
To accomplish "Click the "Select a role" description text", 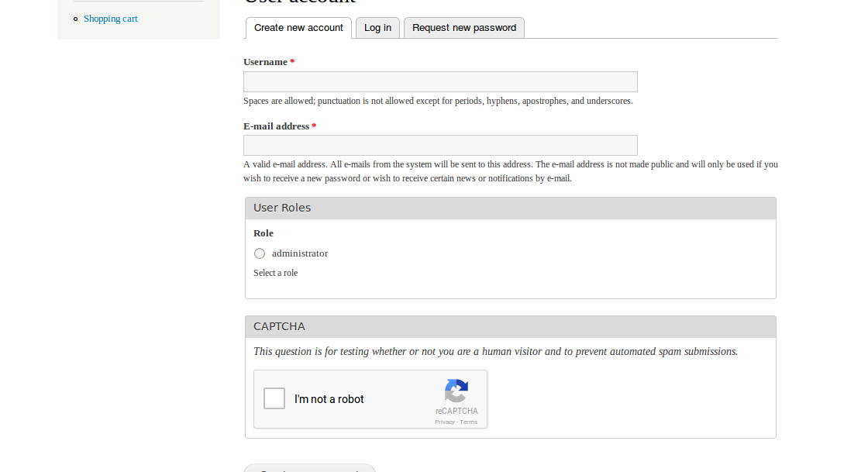I will [x=275, y=272].
